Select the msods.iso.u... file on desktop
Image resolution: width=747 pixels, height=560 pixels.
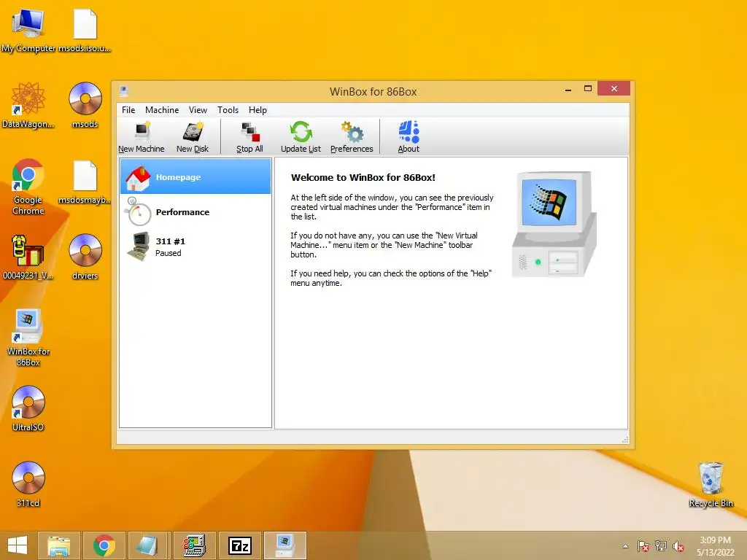click(x=85, y=31)
